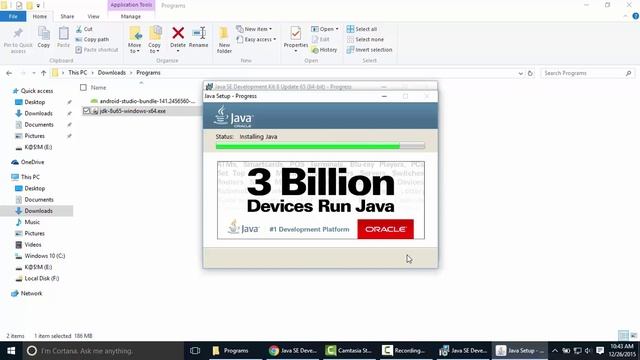Toggle the select-all checkbox beside Name header
The image size is (640, 360).
click(x=83, y=87)
